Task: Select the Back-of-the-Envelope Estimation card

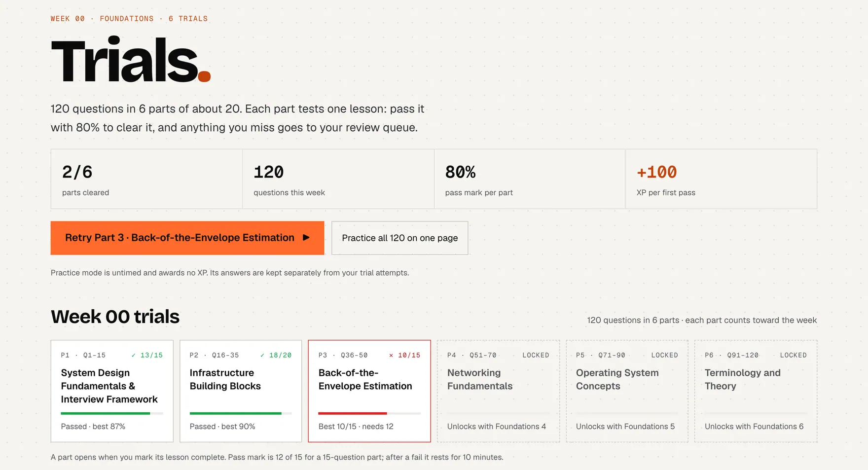Action: (369, 391)
